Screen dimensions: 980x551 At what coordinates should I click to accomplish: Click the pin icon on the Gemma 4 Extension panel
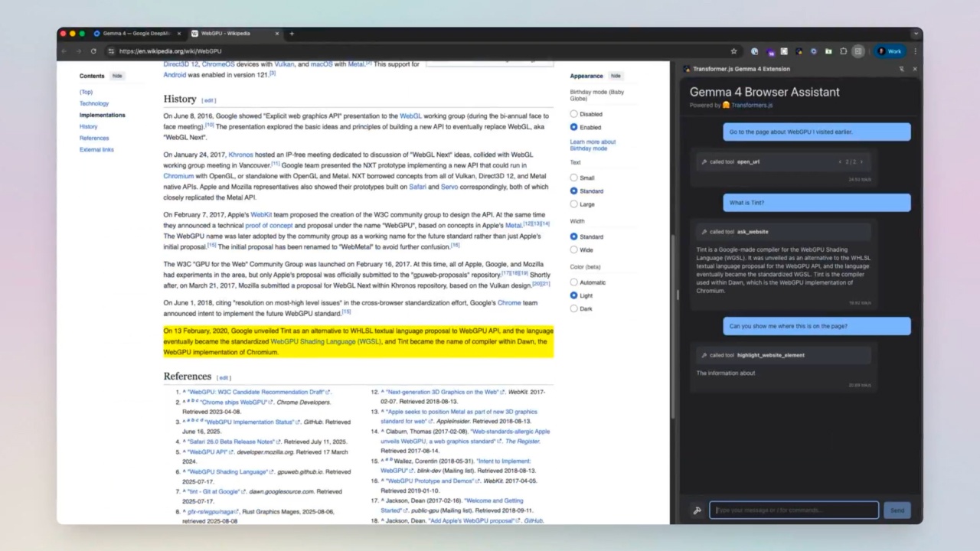pos(902,69)
